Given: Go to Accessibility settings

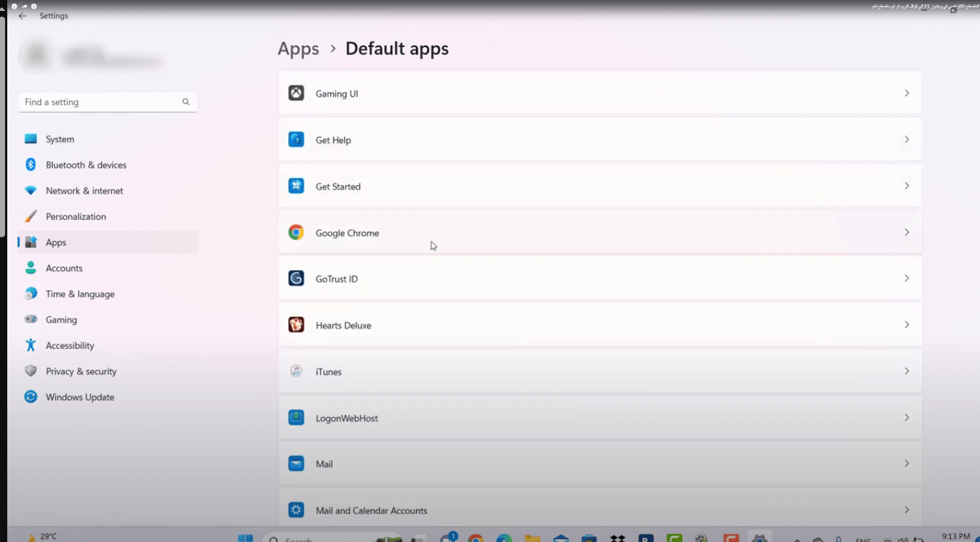Looking at the screenshot, I should 107,345.
